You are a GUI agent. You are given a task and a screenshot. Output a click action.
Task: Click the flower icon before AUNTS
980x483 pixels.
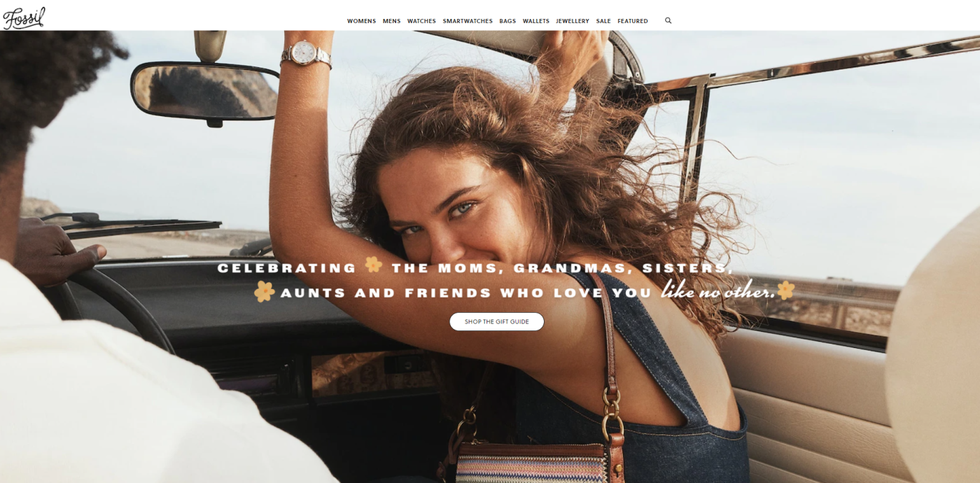(264, 290)
